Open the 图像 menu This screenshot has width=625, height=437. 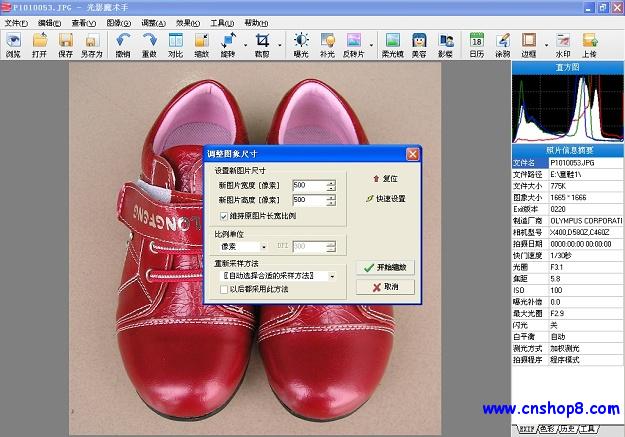pos(118,23)
